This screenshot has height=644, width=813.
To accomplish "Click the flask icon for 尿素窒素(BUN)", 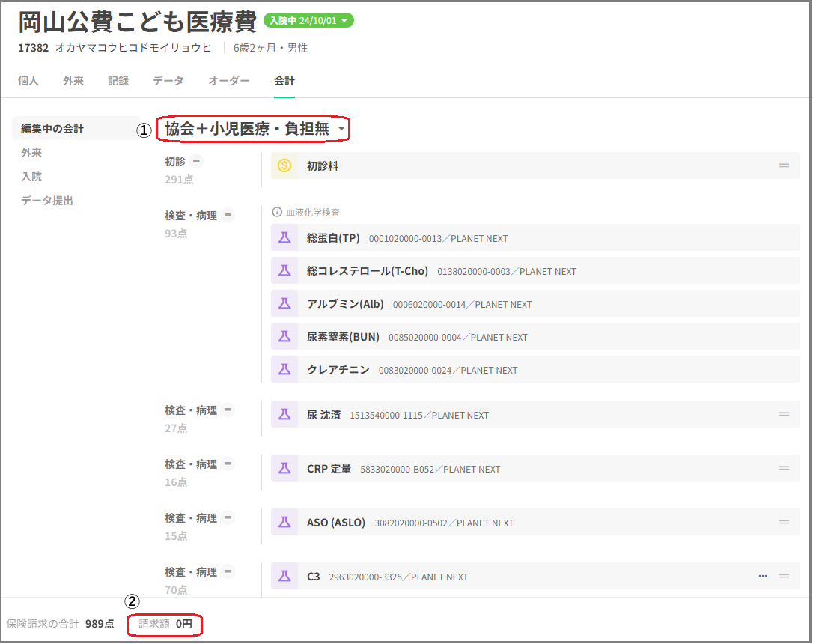I will (x=284, y=336).
